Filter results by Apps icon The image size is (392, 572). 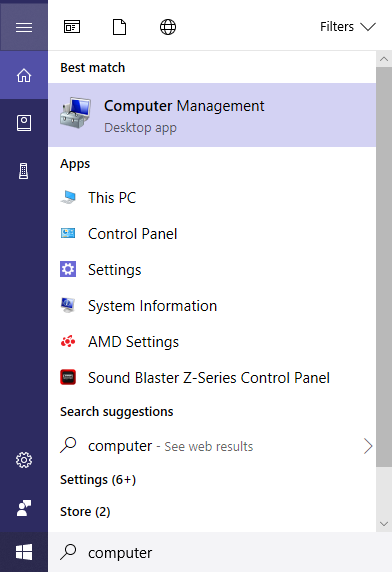[x=72, y=27]
